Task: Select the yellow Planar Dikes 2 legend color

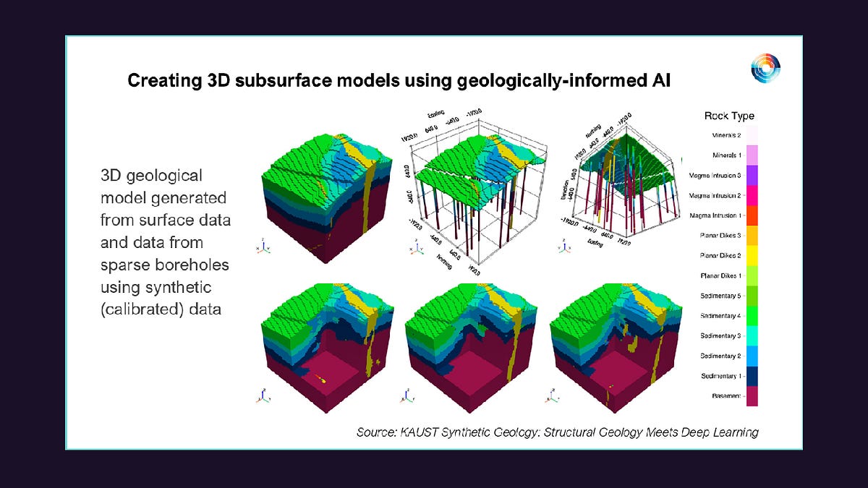Action: pyautogui.click(x=752, y=255)
